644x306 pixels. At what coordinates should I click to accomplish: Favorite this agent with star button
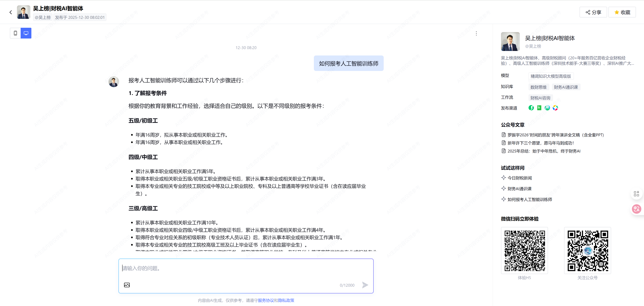point(622,12)
